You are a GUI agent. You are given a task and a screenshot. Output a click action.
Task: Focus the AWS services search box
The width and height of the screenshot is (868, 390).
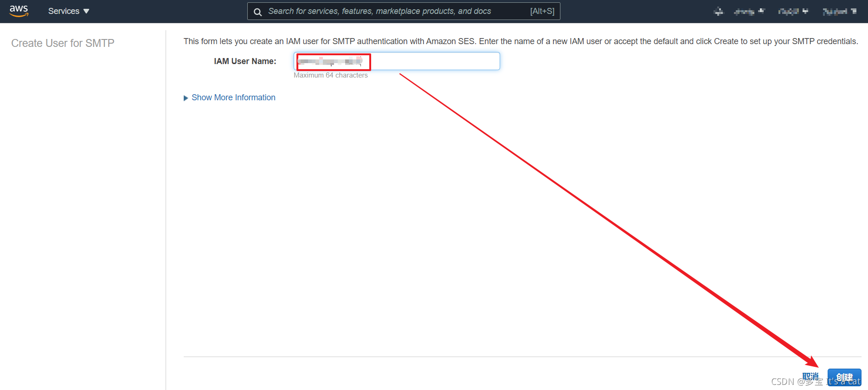tap(404, 11)
